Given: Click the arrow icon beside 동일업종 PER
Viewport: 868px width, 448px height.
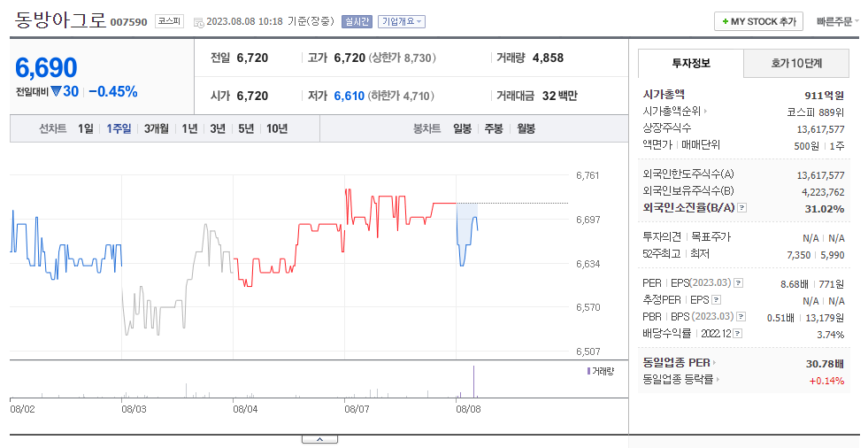Looking at the screenshot, I should 715,363.
